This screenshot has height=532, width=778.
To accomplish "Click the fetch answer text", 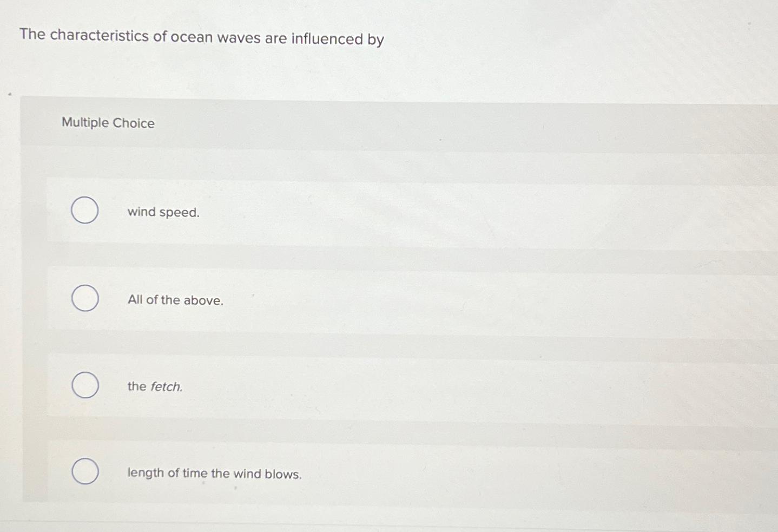I will [x=155, y=386].
